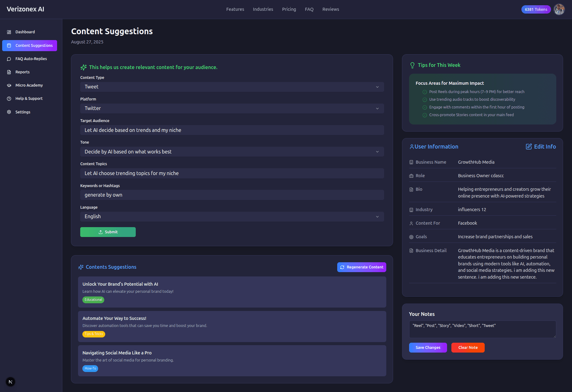Click the Micro Academy graduation cap icon
The width and height of the screenshot is (572, 392).
9,85
